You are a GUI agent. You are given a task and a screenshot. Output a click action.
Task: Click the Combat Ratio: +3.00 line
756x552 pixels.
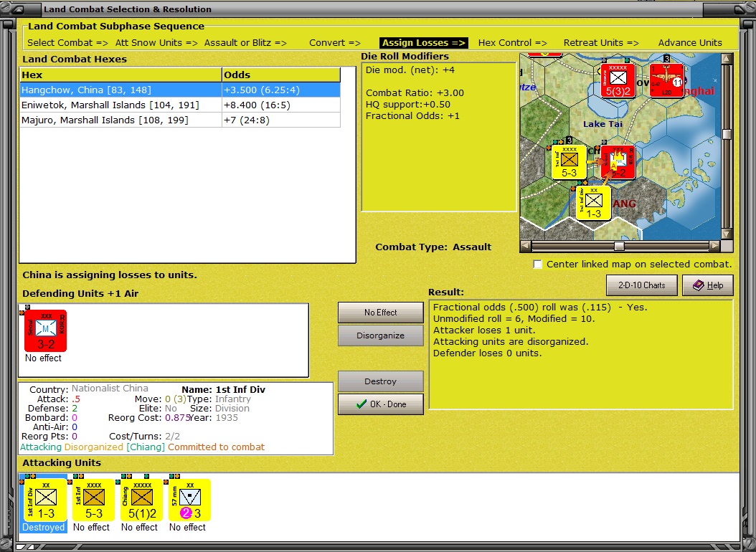(415, 93)
